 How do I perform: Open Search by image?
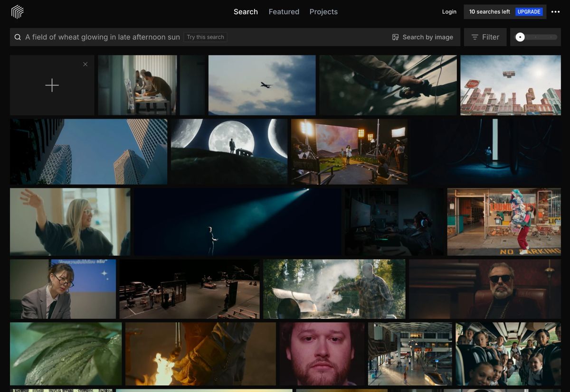coord(423,37)
